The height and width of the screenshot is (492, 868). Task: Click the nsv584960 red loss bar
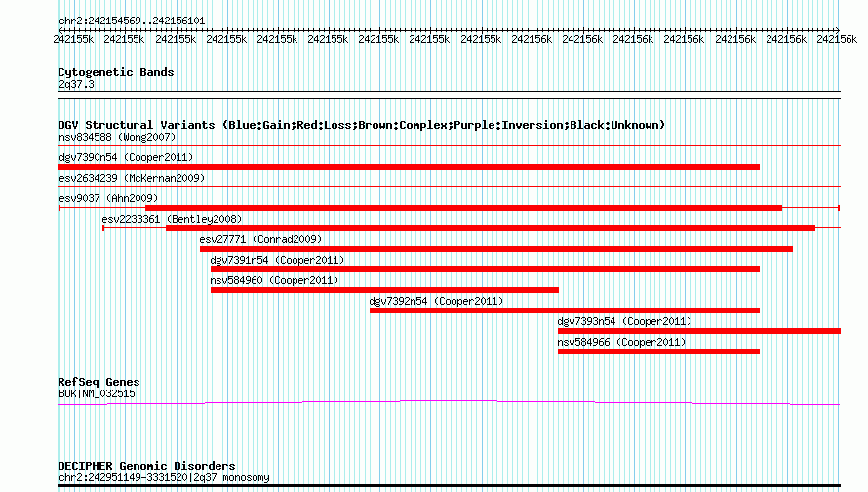point(384,290)
